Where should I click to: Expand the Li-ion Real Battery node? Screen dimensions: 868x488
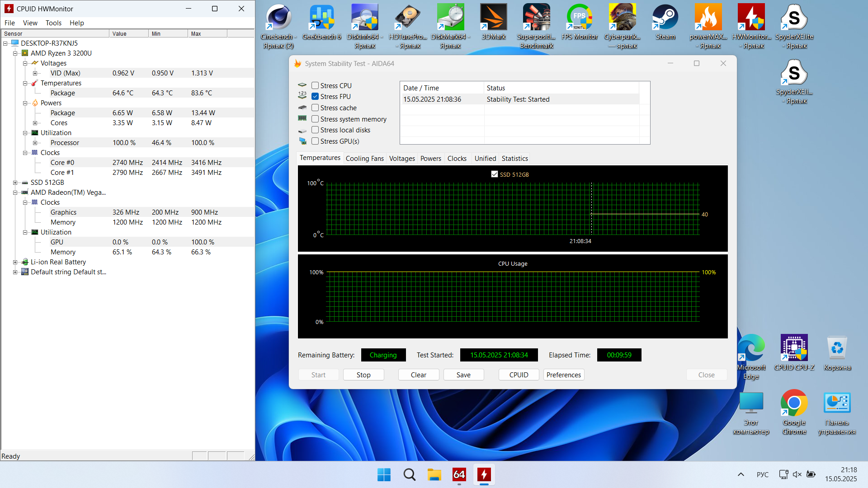point(15,262)
